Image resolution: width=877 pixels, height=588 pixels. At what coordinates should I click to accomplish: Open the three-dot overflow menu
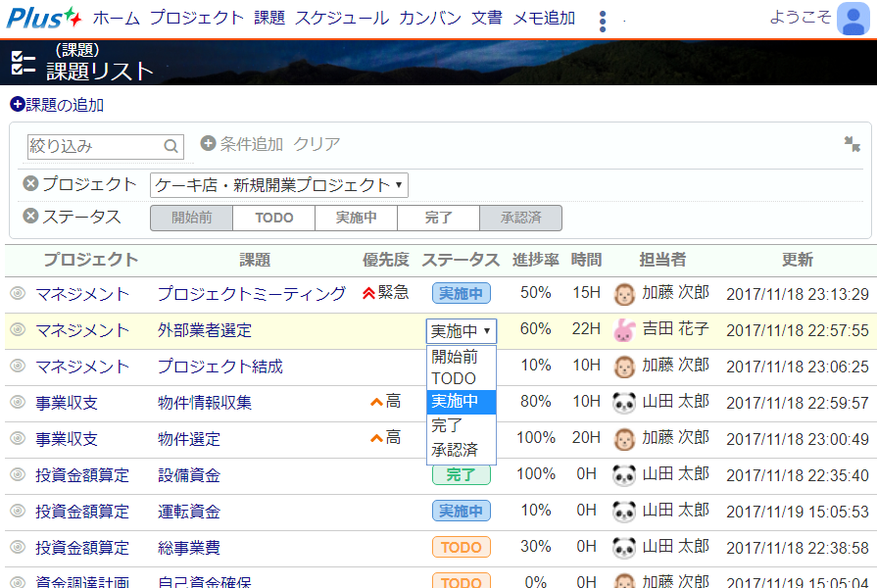[x=602, y=21]
